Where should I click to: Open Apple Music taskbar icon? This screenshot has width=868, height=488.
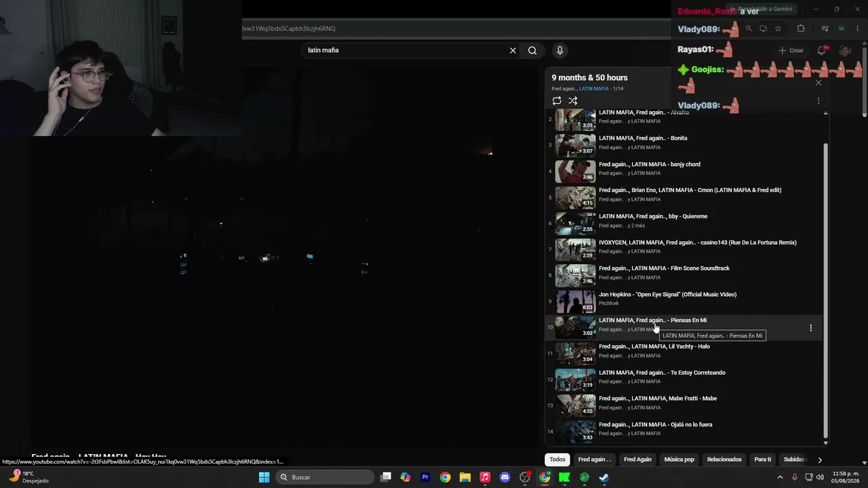[x=485, y=477]
